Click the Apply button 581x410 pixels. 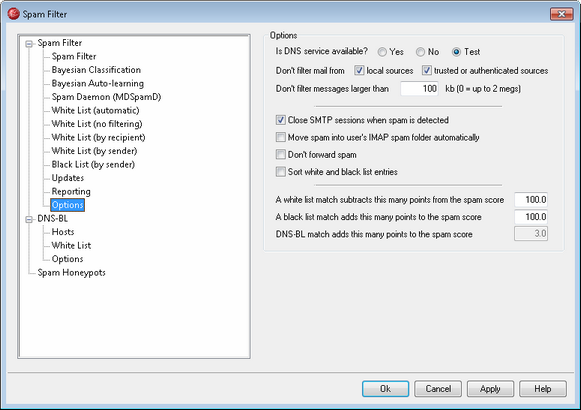(490, 389)
